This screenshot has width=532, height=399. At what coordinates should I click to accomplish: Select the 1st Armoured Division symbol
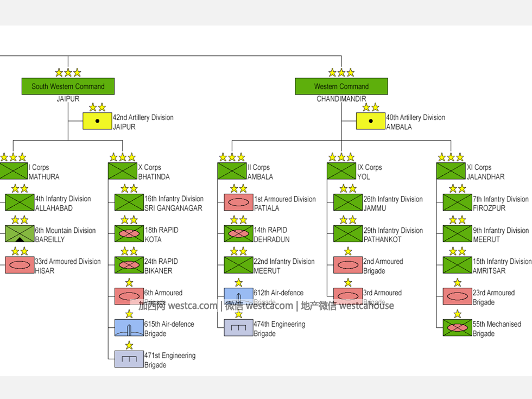point(238,202)
